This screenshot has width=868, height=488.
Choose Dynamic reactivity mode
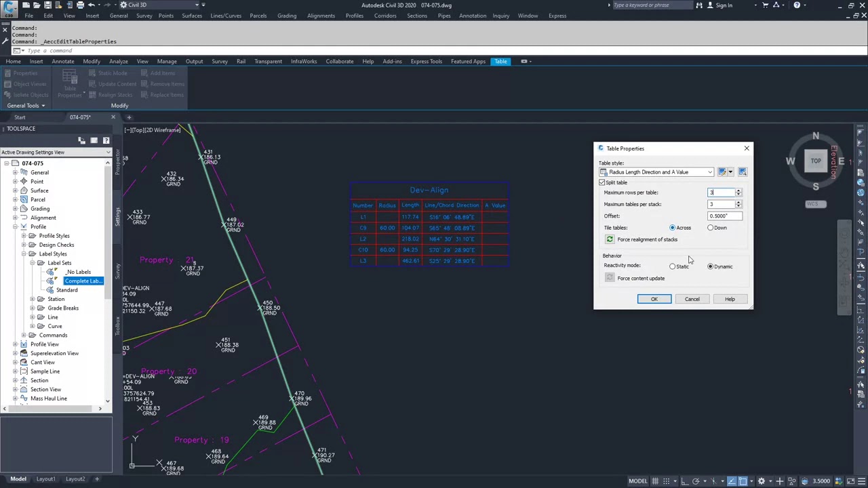click(x=711, y=266)
